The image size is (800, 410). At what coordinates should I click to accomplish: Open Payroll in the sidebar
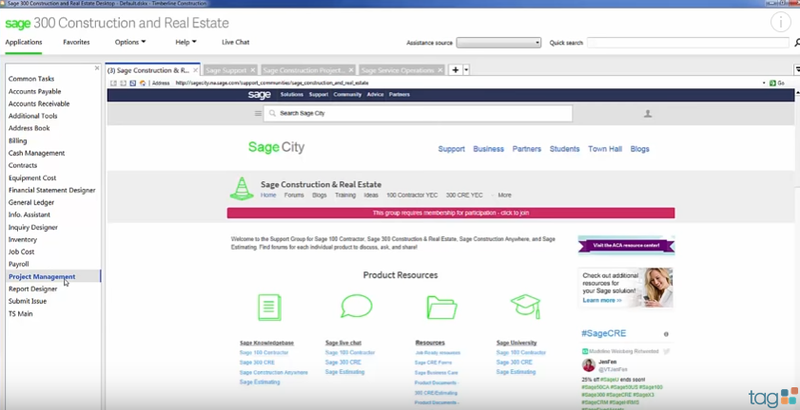18,264
